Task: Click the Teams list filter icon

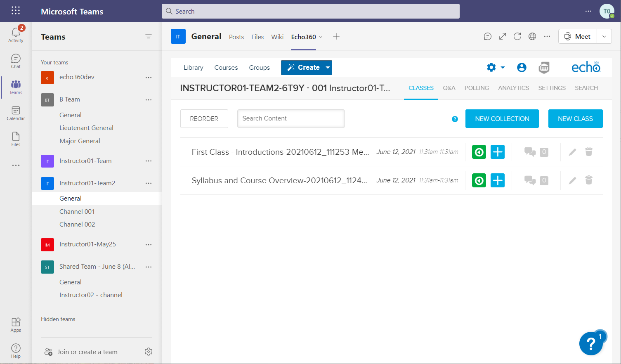Action: pyautogui.click(x=149, y=36)
